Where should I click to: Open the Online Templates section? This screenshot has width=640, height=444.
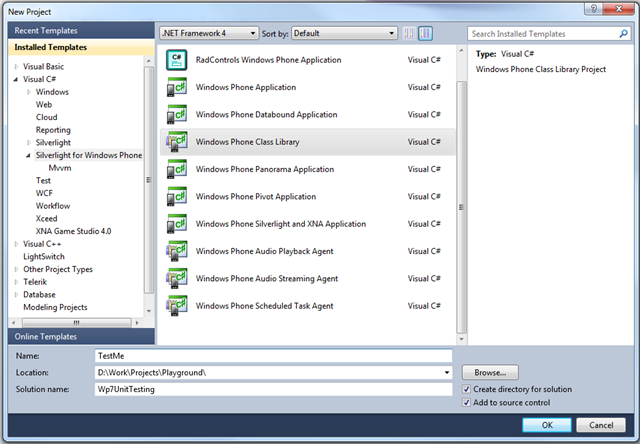pyautogui.click(x=81, y=337)
